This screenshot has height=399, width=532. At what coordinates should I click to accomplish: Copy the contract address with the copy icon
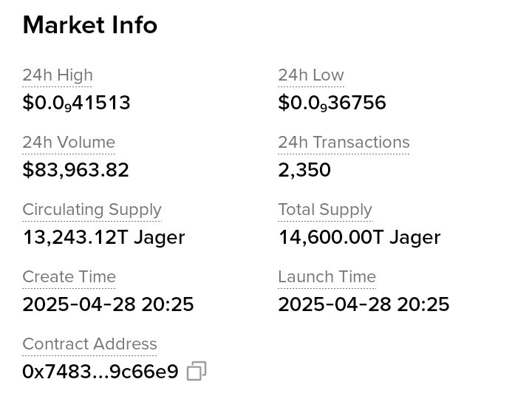point(197,371)
